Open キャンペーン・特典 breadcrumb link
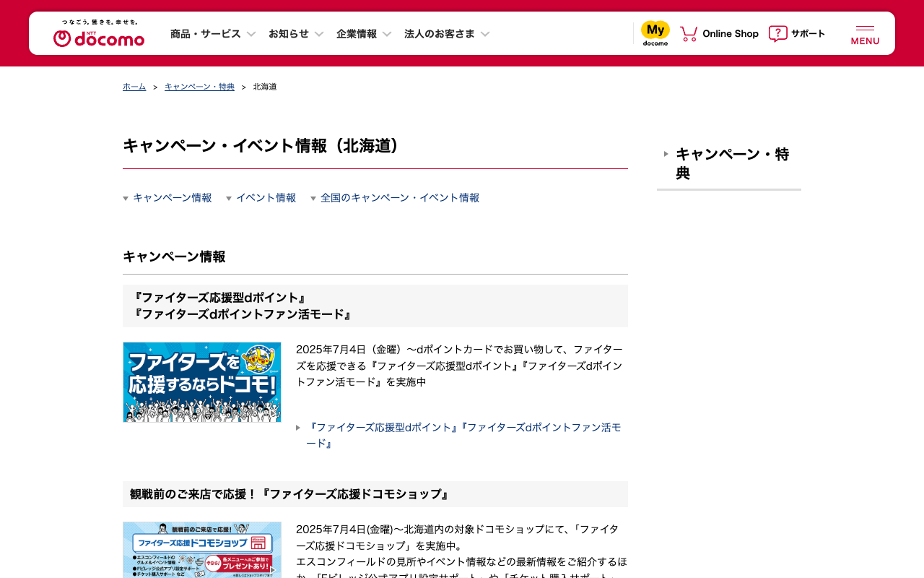924x578 pixels. (199, 87)
